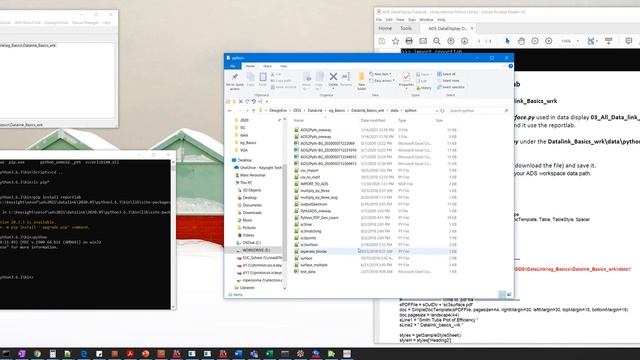Screen dimensions: 640x360
Task: Go back in File Explorer
Action: 230,111
